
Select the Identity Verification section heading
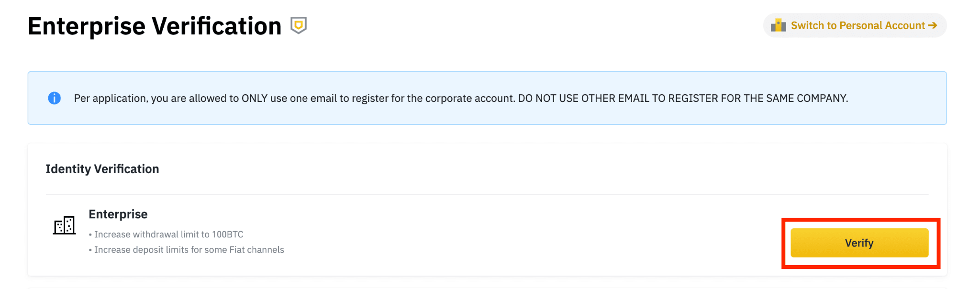(x=102, y=169)
